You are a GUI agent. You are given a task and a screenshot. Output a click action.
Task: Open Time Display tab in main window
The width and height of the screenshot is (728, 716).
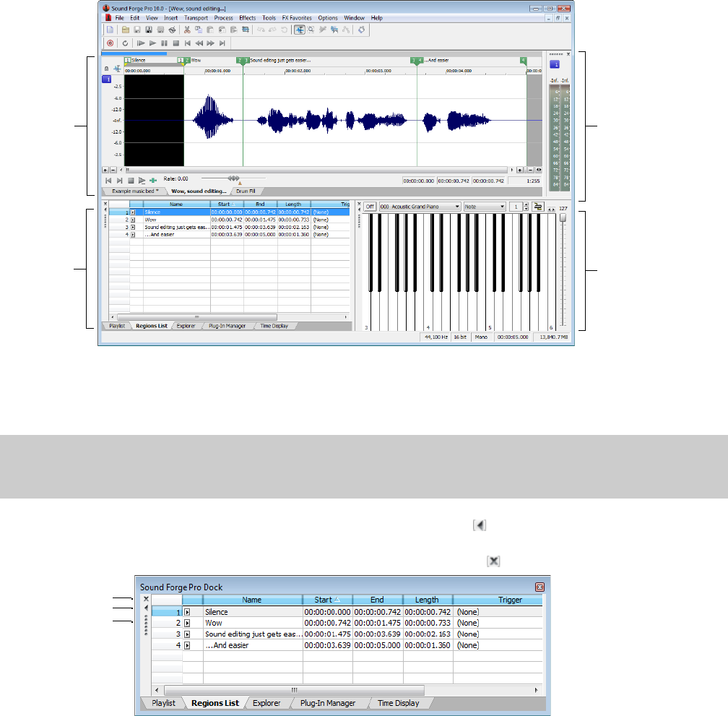click(x=274, y=326)
